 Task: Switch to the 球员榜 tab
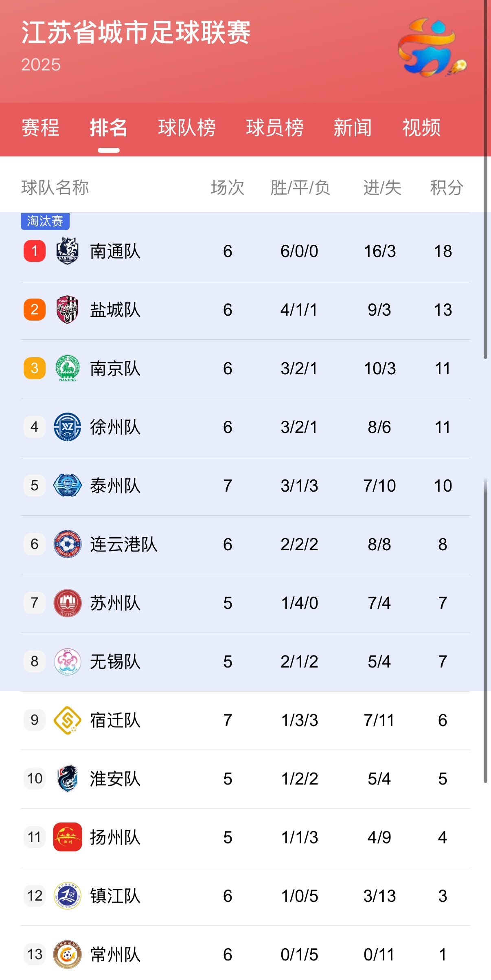click(x=275, y=128)
